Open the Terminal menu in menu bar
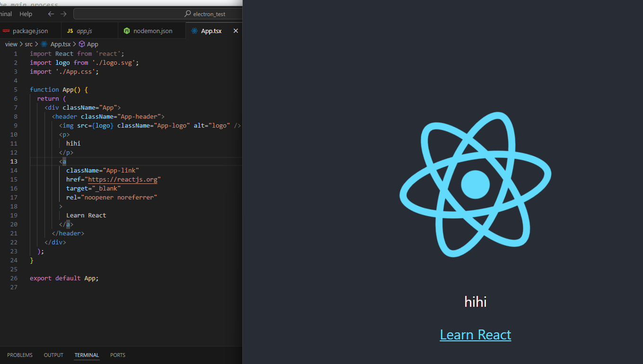 coord(6,14)
